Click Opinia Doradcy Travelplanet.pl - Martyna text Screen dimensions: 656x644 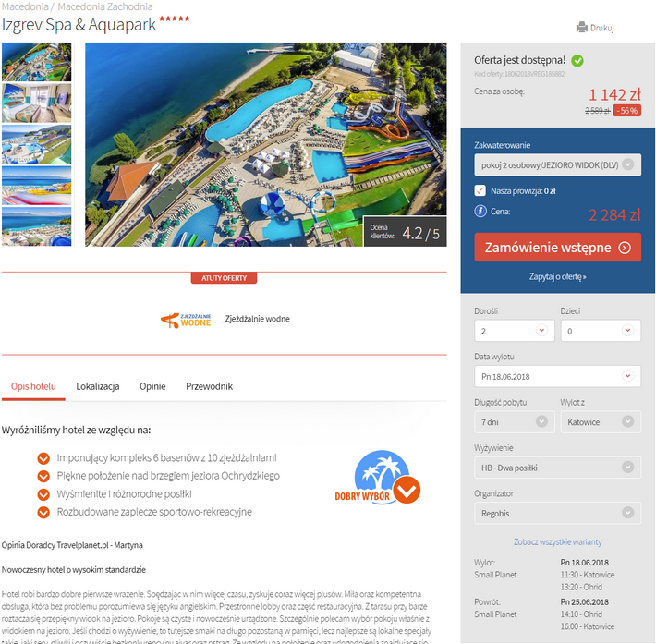pyautogui.click(x=72, y=545)
